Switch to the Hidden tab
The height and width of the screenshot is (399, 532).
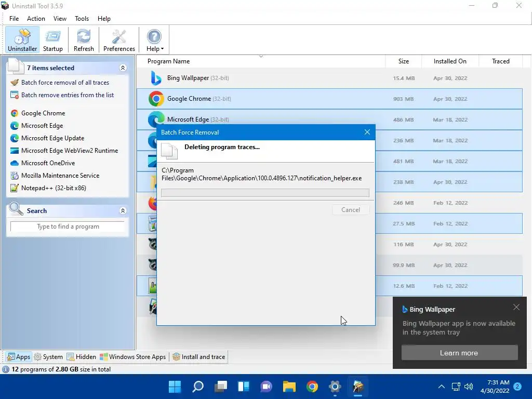[82, 356]
